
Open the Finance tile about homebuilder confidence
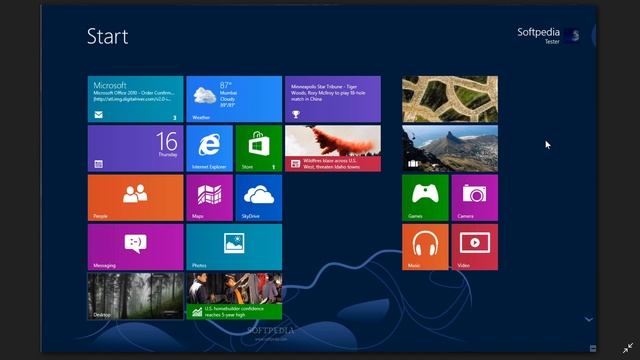click(x=234, y=296)
